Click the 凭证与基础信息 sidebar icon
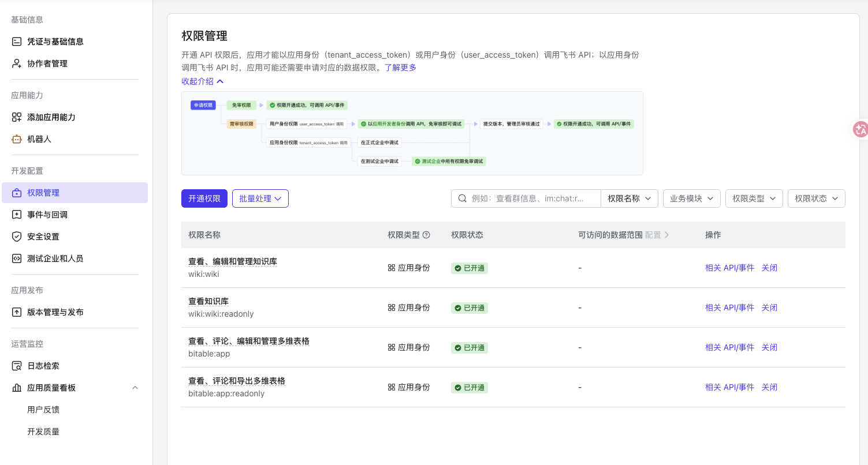 click(17, 42)
